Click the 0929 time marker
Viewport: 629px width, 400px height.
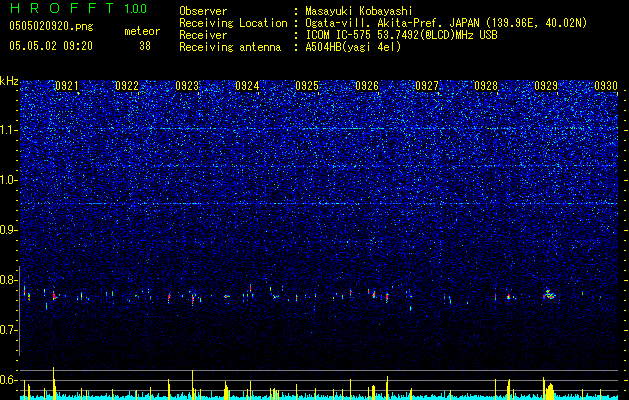click(x=546, y=85)
